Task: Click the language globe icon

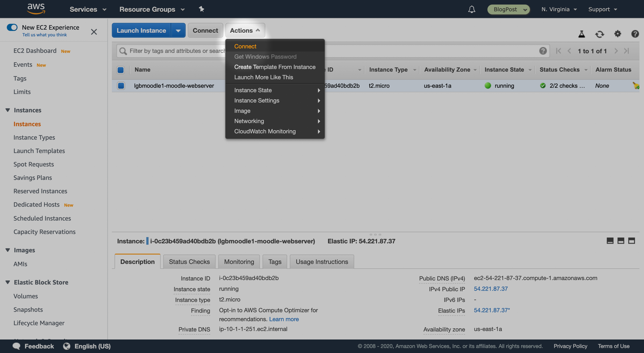Action: coord(67,346)
